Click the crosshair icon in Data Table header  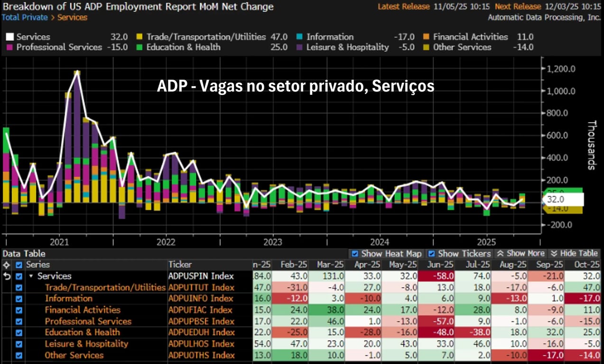click(x=7, y=265)
